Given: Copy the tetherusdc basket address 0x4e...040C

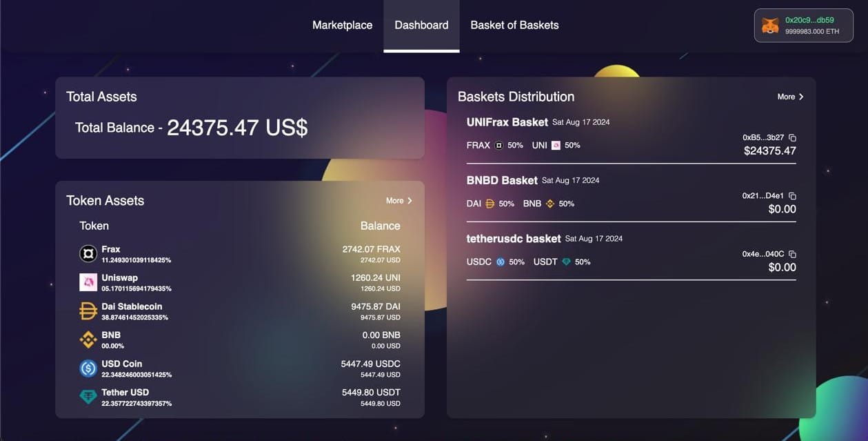Looking at the screenshot, I should point(792,254).
